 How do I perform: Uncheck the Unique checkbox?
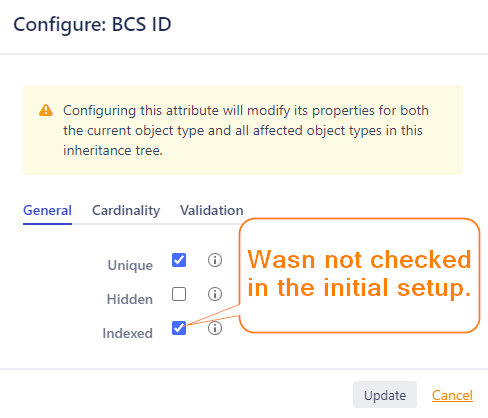179,260
